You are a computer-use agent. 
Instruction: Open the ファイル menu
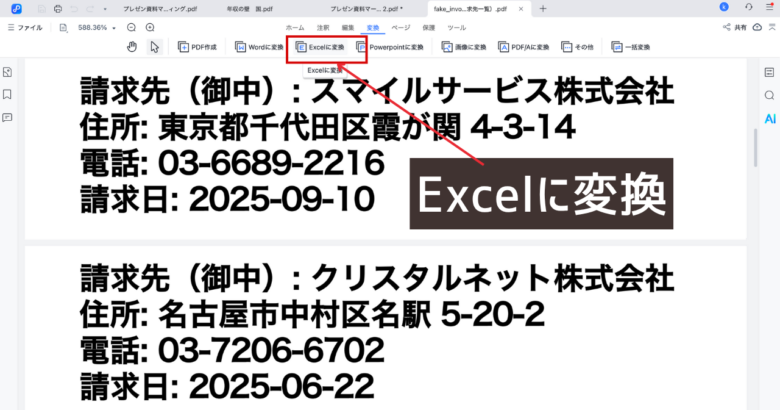click(x=26, y=28)
